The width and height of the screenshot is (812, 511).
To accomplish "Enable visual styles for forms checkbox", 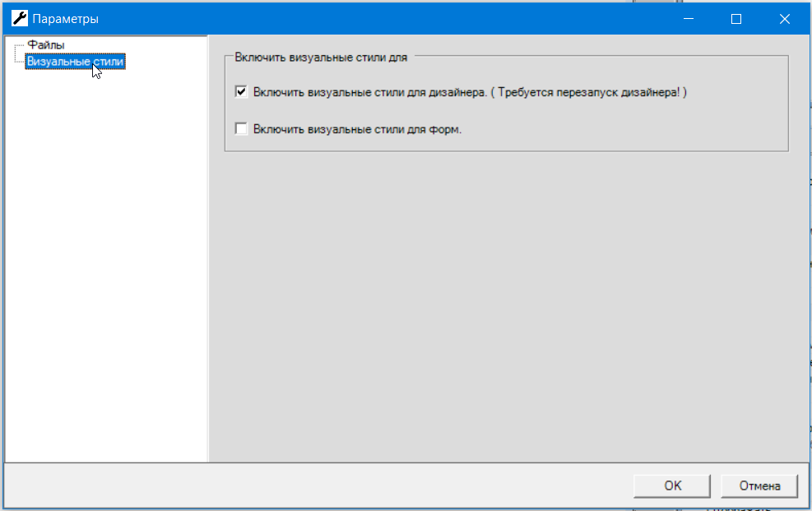I will pyautogui.click(x=241, y=128).
